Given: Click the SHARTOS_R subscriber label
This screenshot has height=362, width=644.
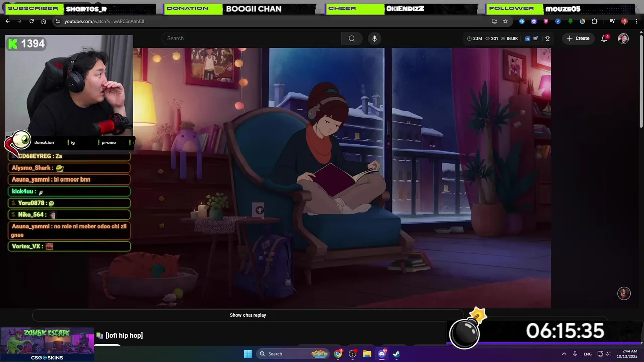Looking at the screenshot, I should pos(87,9).
